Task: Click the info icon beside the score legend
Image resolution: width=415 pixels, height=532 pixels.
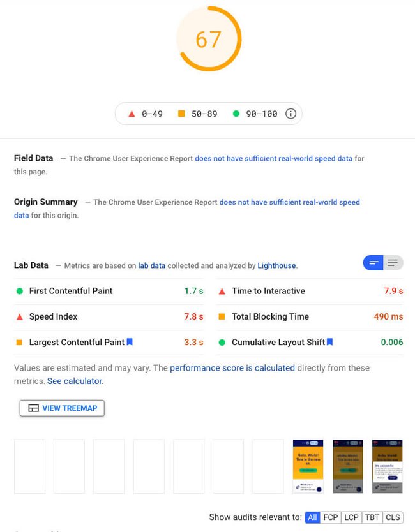Action: point(290,113)
